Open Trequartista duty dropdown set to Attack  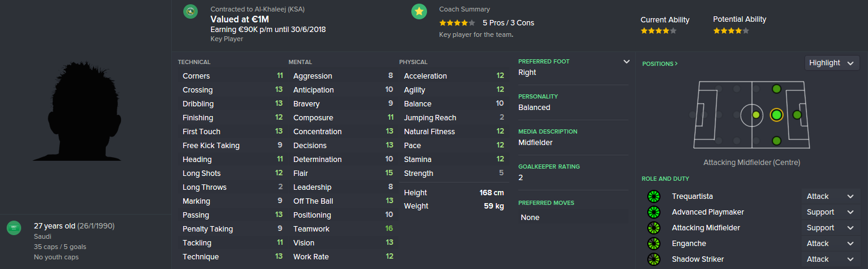point(830,196)
